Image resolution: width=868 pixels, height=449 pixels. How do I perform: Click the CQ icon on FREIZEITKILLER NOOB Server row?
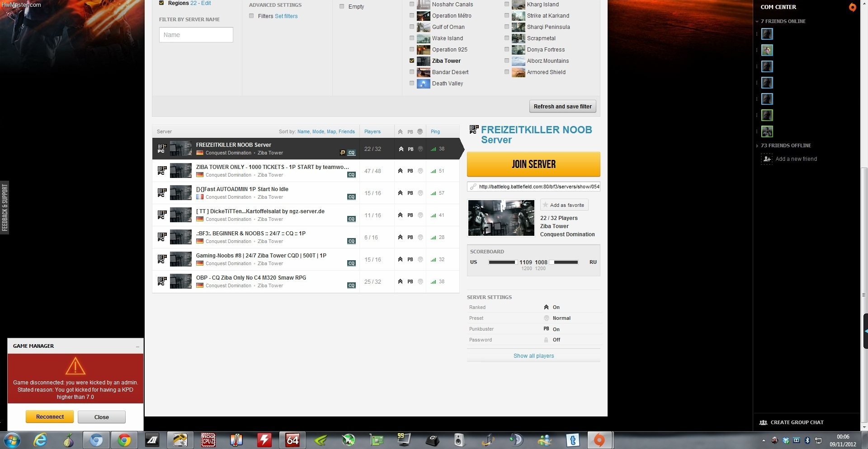351,153
